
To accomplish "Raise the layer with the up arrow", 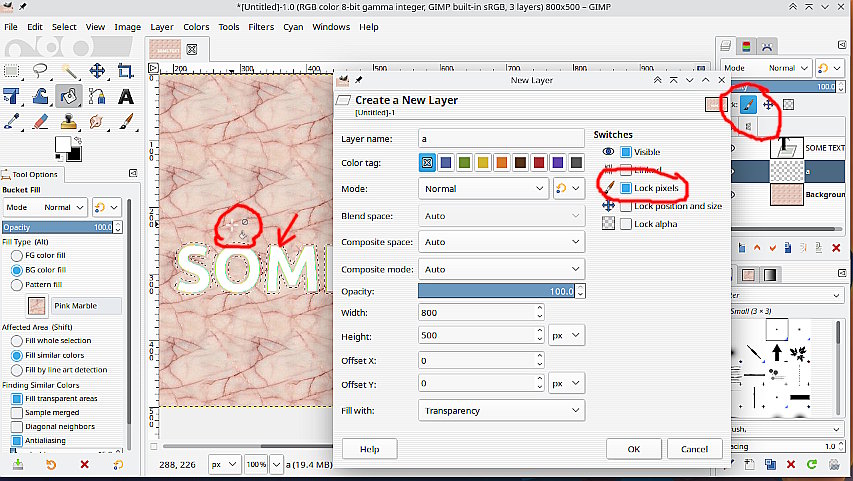I will (x=757, y=248).
